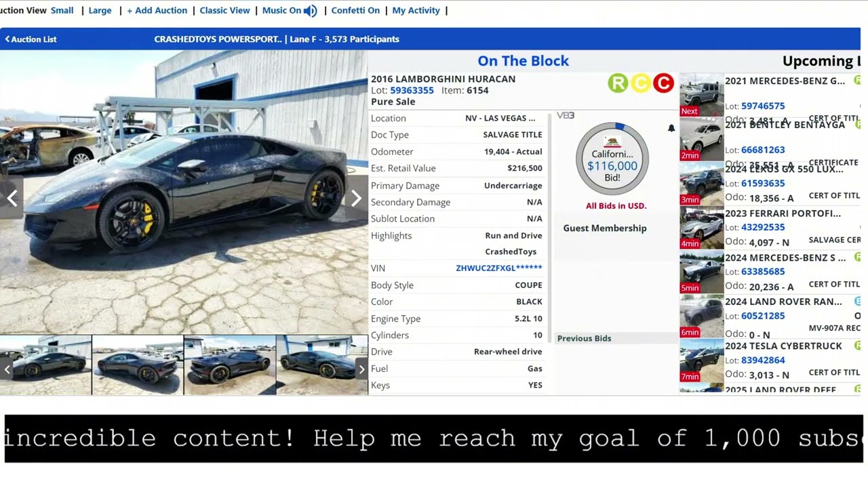Go back to Auction List
This screenshot has height=488, width=868.
tap(31, 39)
